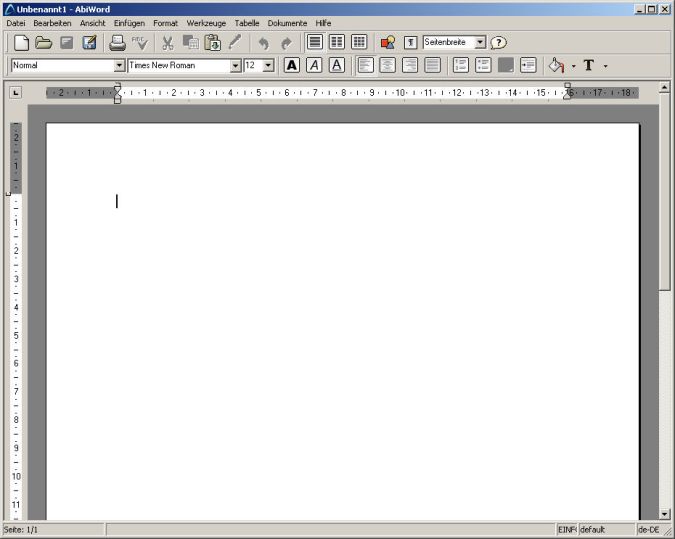Enable center text alignment

pyautogui.click(x=387, y=66)
